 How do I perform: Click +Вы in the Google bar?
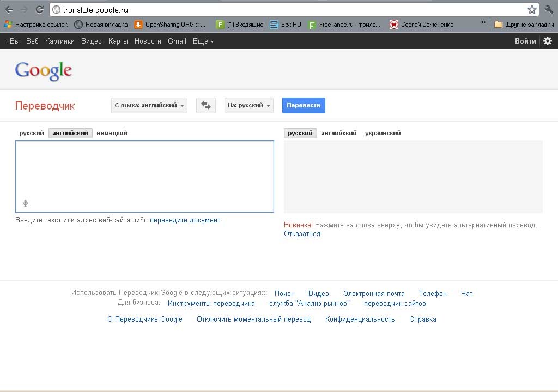[13, 41]
